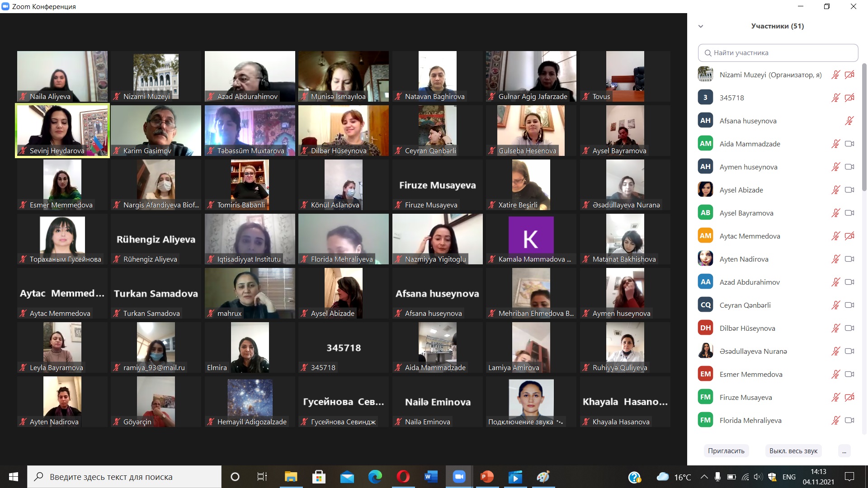The image size is (868, 488).
Task: Click the Пригласить invite button
Action: [x=726, y=451]
